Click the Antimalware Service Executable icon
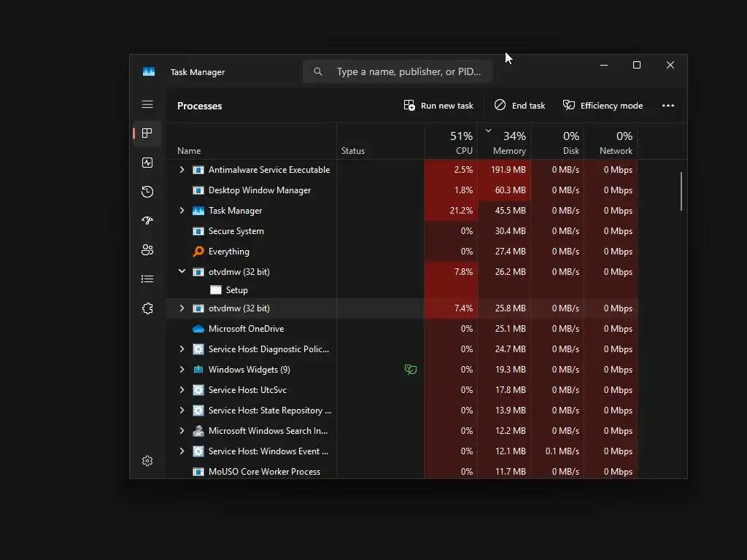 point(198,170)
